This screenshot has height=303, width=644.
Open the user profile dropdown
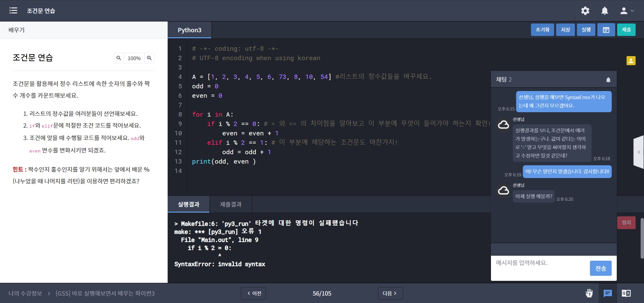click(x=627, y=11)
